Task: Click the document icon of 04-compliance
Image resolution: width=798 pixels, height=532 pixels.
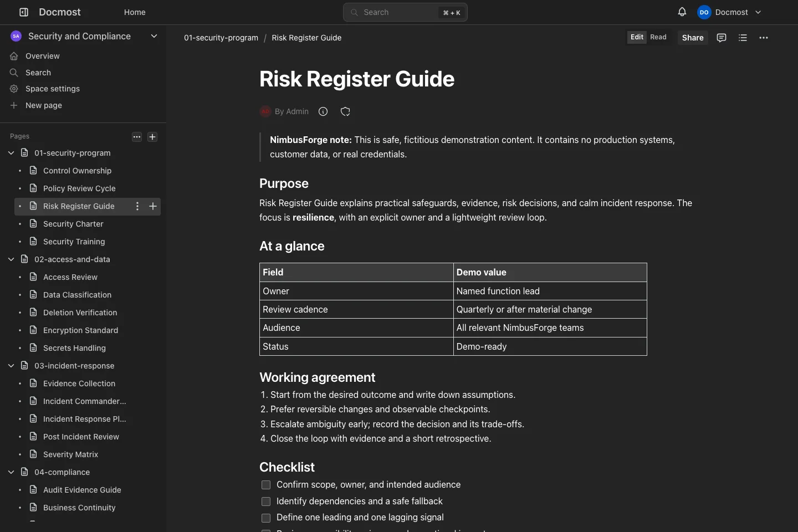Action: tap(24, 472)
